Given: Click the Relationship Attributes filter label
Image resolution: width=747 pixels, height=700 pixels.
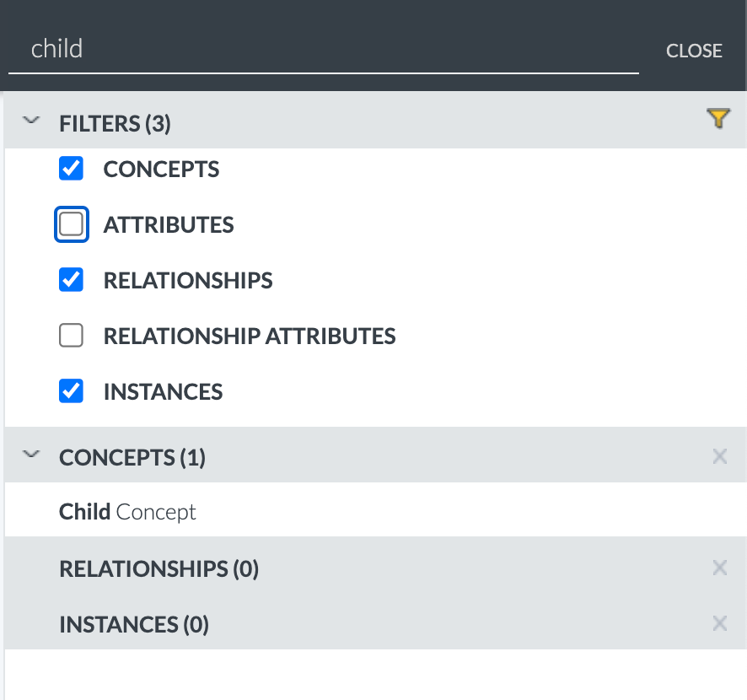Looking at the screenshot, I should [x=250, y=336].
